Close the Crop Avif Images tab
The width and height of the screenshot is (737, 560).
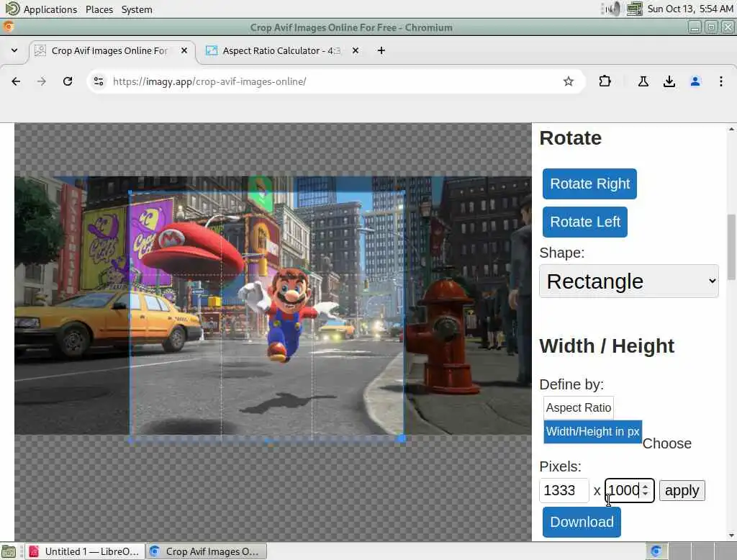pos(184,50)
